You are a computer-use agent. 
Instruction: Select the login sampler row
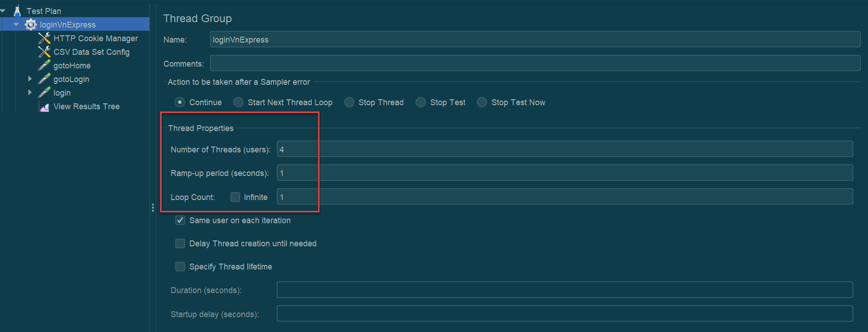62,93
